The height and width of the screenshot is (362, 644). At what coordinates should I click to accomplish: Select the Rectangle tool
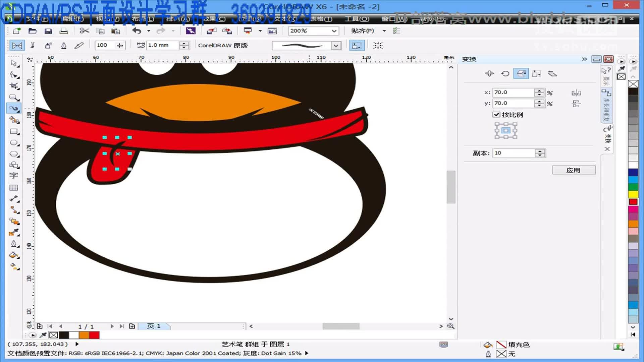pyautogui.click(x=14, y=132)
